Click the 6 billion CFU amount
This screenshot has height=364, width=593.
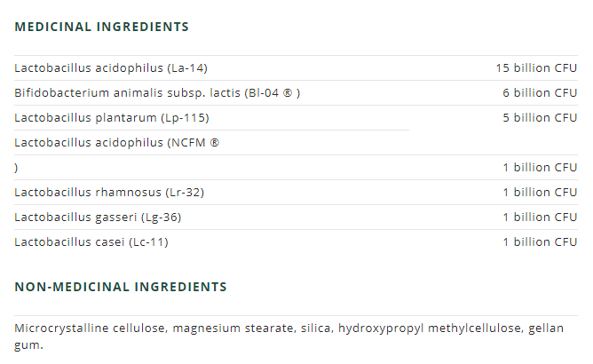coord(540,92)
